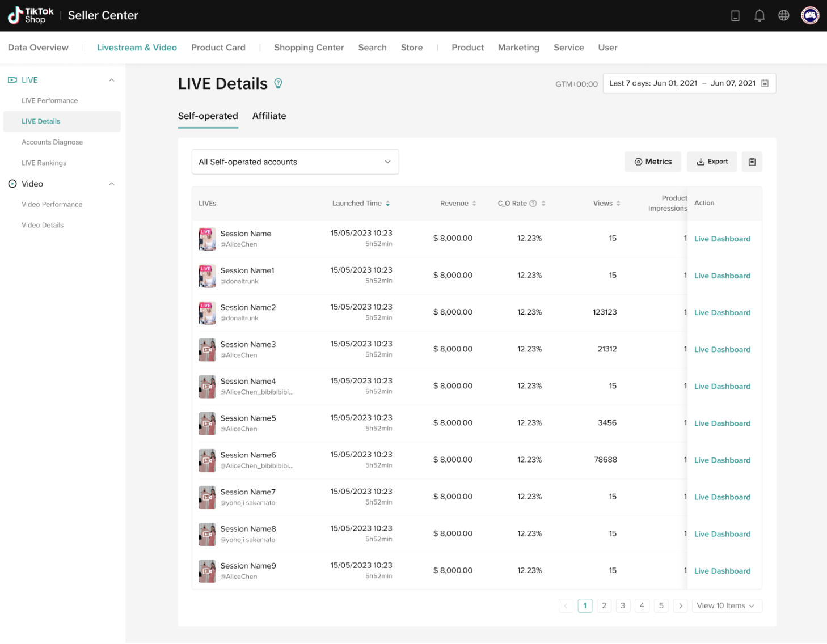Open Live Dashboard for Session Name3
Screen dimensions: 827x644
click(722, 350)
